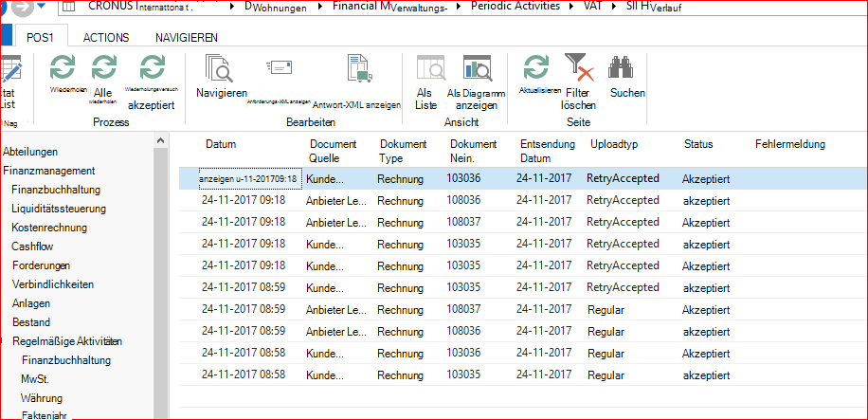Viewport: 868px width, 420px height.
Task: Open Bestand in the navigation pane
Action: (31, 322)
